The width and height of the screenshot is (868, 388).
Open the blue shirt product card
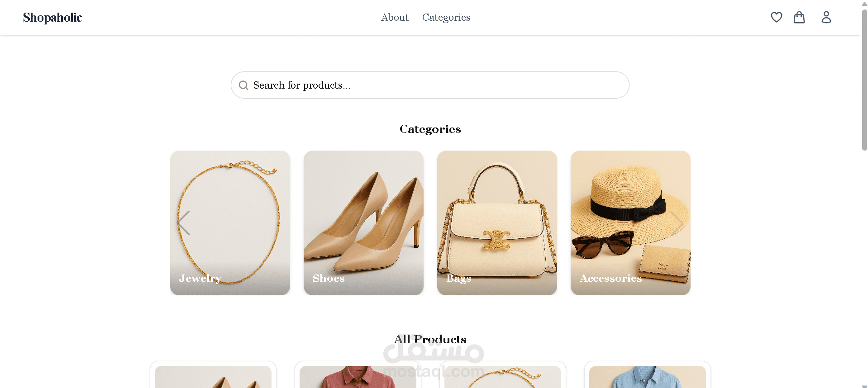[x=648, y=375]
